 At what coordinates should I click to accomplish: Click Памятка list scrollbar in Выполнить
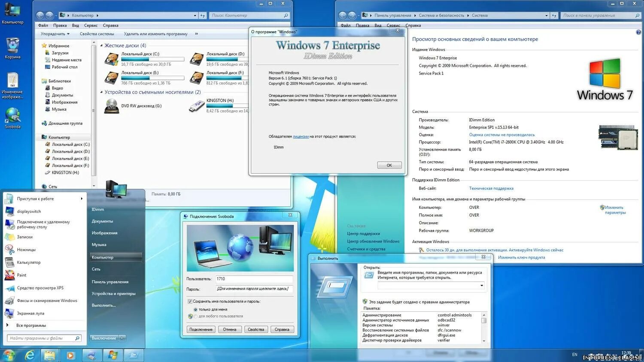pos(484,328)
